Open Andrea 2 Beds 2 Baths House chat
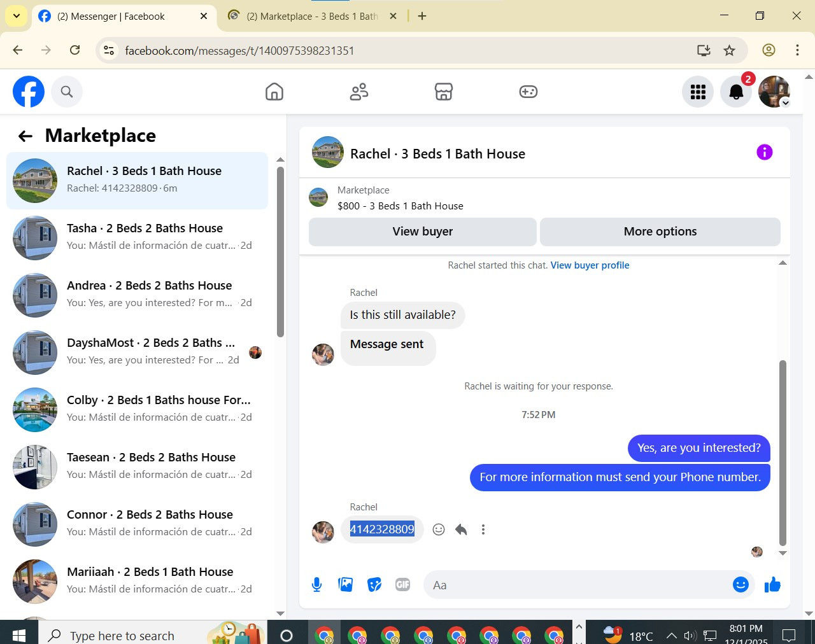This screenshot has height=644, width=815. [137, 295]
